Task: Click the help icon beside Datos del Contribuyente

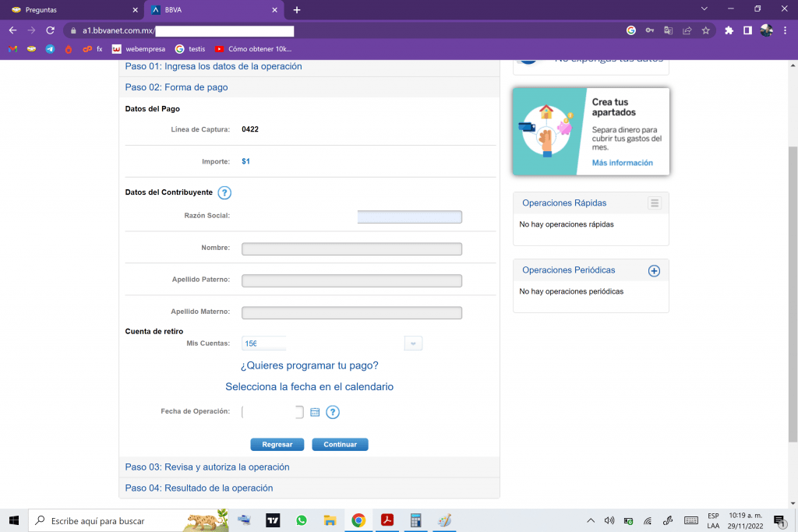Action: point(224,192)
